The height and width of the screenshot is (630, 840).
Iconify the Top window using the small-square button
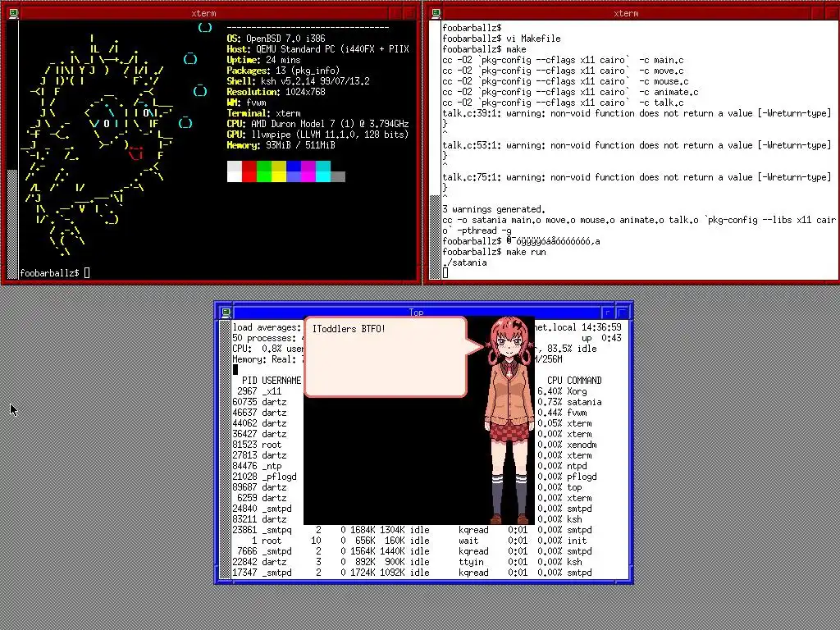click(x=608, y=312)
